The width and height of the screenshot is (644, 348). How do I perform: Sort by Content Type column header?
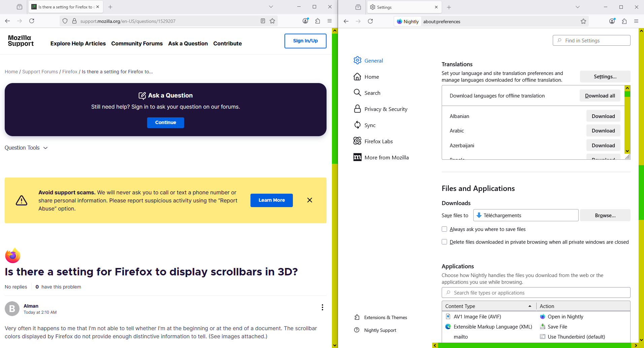489,306
